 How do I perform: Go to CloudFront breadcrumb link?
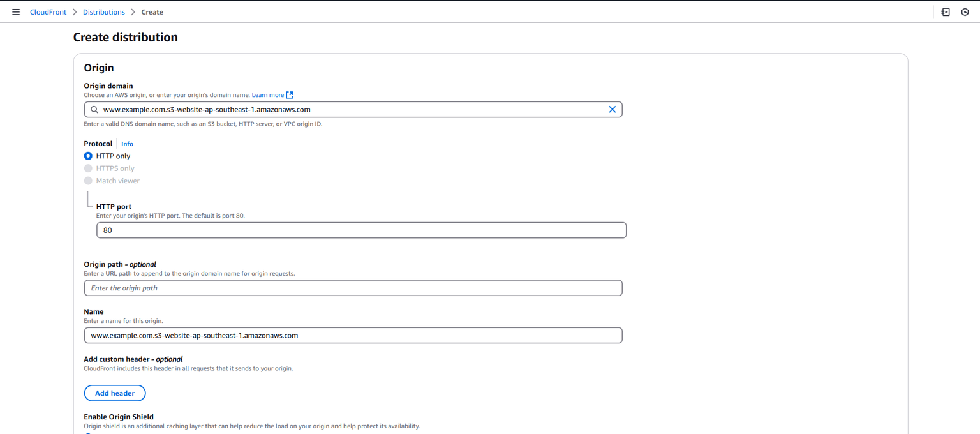[48, 12]
